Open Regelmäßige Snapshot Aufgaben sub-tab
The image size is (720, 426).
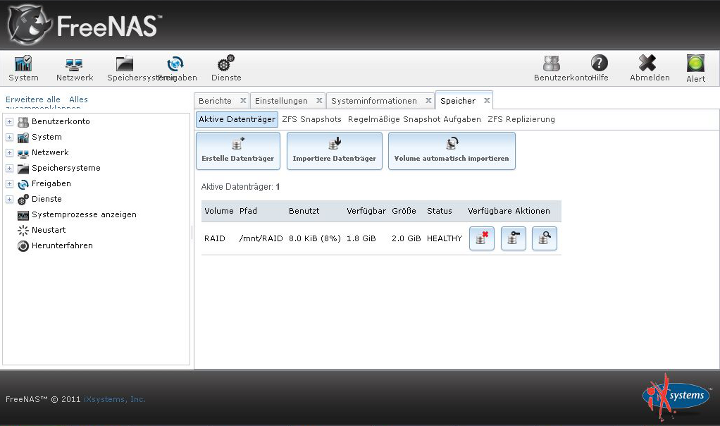click(x=415, y=119)
